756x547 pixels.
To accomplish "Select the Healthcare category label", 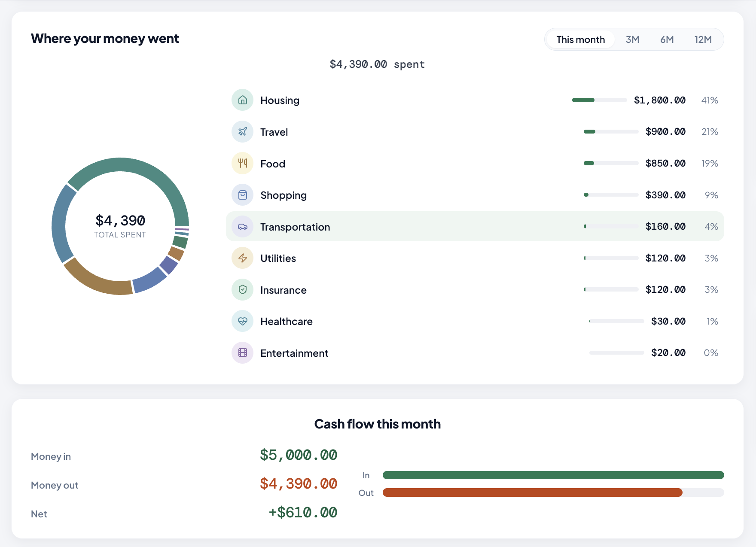I will click(x=287, y=322).
